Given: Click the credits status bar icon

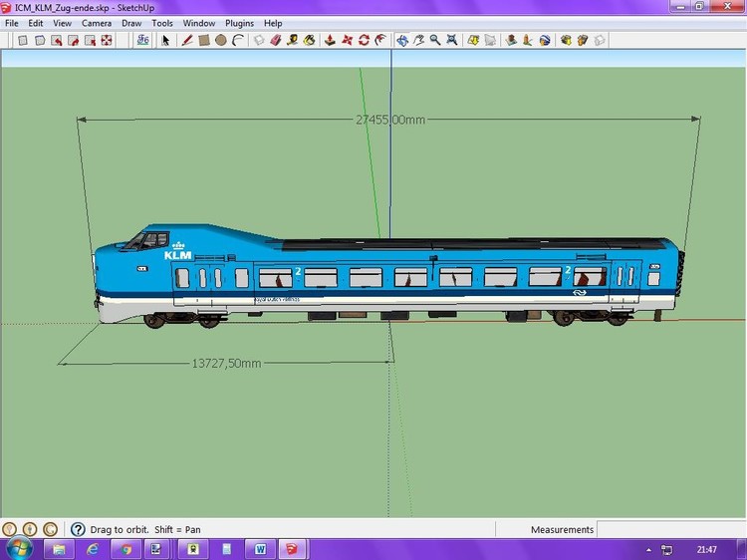Looking at the screenshot, I should pyautogui.click(x=30, y=529).
